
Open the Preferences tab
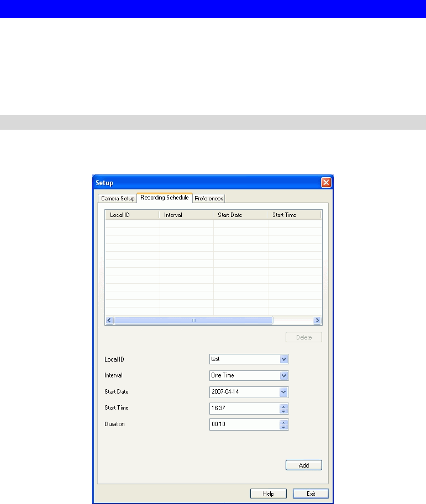[208, 198]
